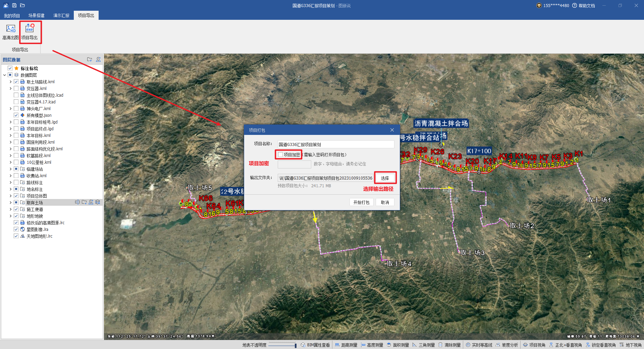Enable the 项目加密 encryption checkbox

pyautogui.click(x=280, y=155)
